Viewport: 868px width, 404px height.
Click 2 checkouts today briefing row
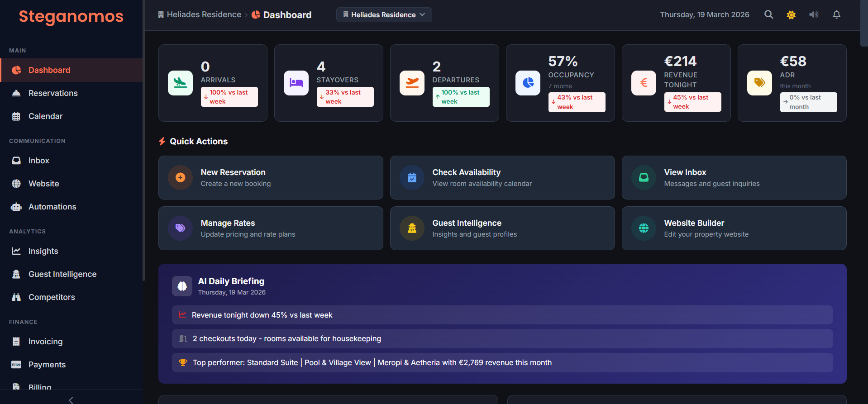pos(502,339)
